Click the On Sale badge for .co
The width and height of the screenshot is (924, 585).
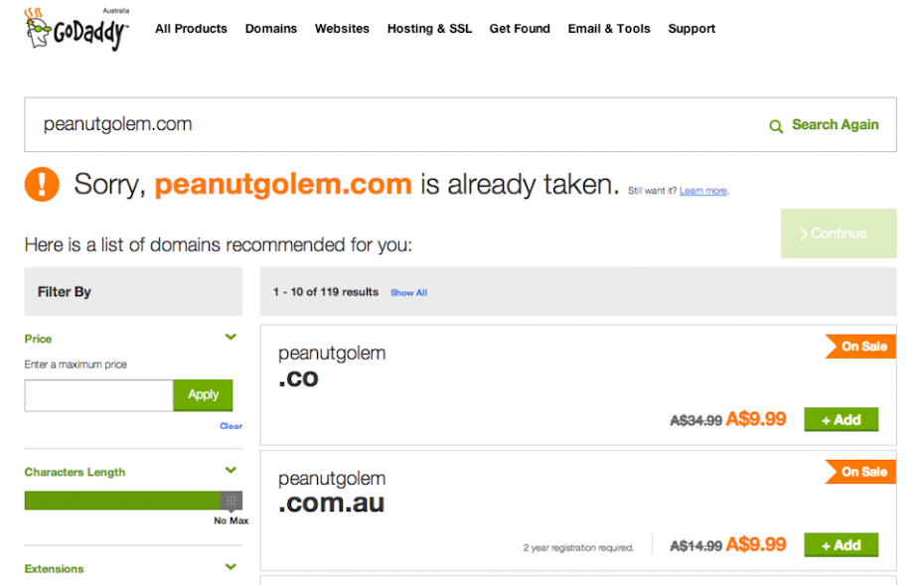861,347
